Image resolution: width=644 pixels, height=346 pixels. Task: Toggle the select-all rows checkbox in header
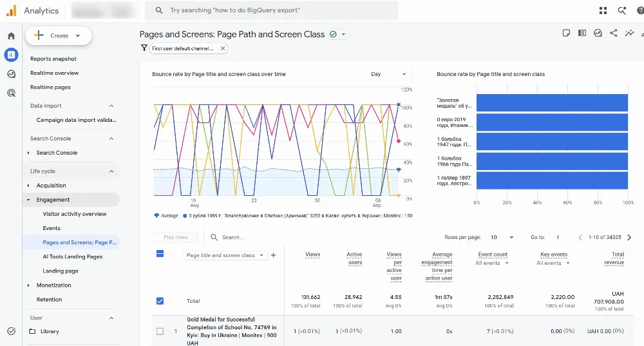click(160, 254)
